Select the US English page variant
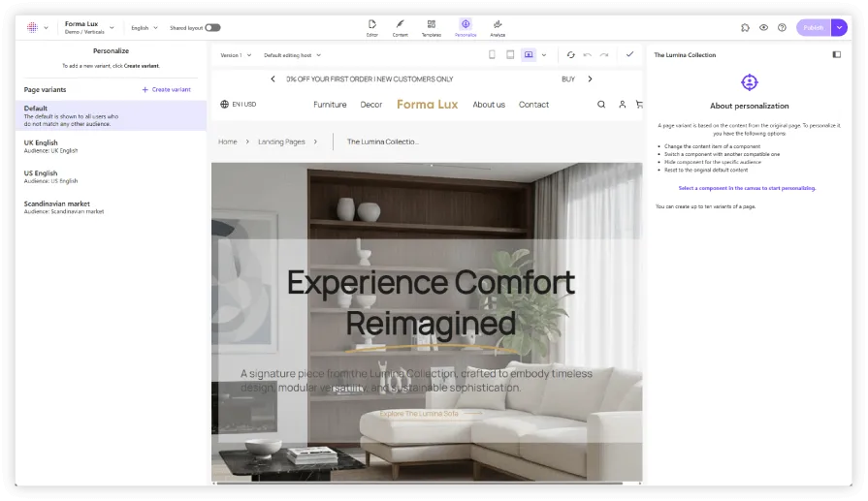The width and height of the screenshot is (868, 501). tap(111, 176)
